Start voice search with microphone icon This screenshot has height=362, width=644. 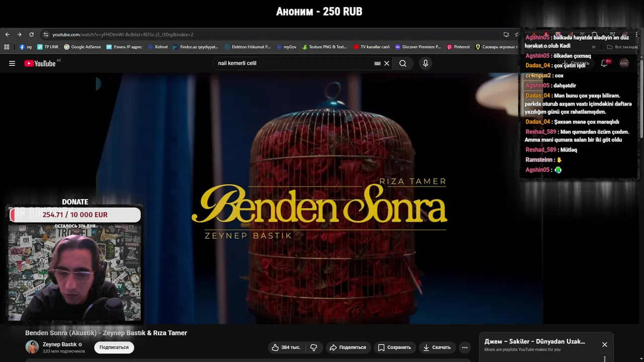pos(426,63)
